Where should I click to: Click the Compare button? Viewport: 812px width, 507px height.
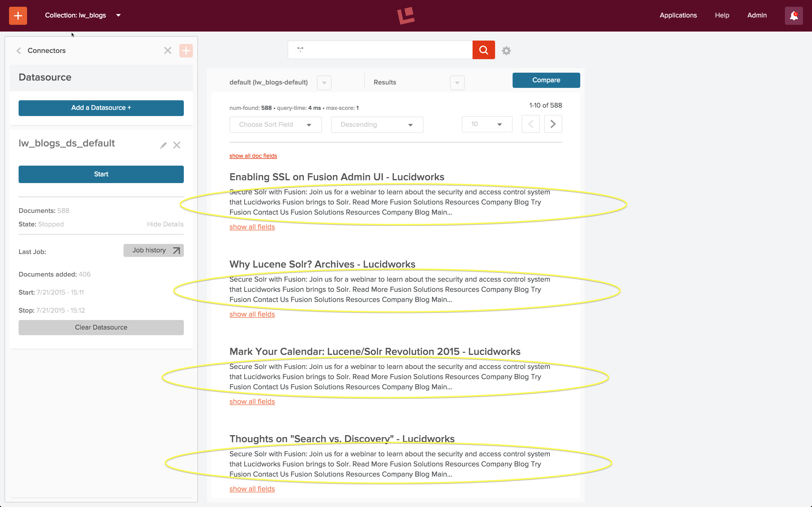tap(546, 80)
